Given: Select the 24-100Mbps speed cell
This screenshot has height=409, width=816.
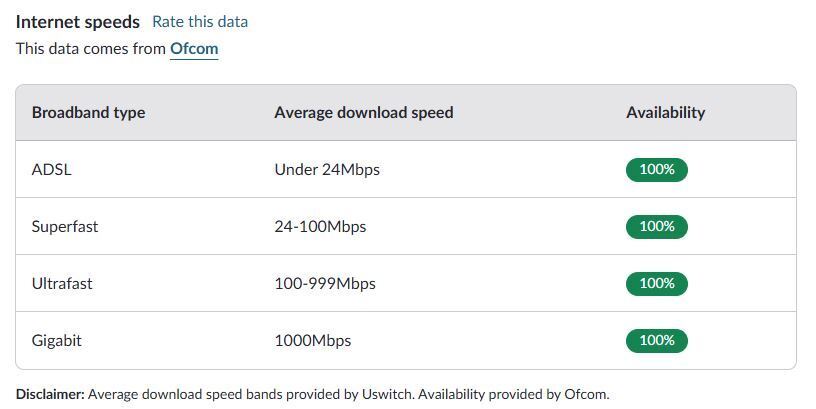Looking at the screenshot, I should click(x=320, y=226).
